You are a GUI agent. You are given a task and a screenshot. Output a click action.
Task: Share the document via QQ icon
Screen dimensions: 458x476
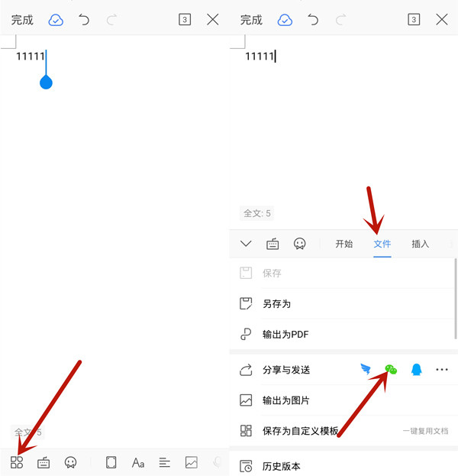[416, 370]
